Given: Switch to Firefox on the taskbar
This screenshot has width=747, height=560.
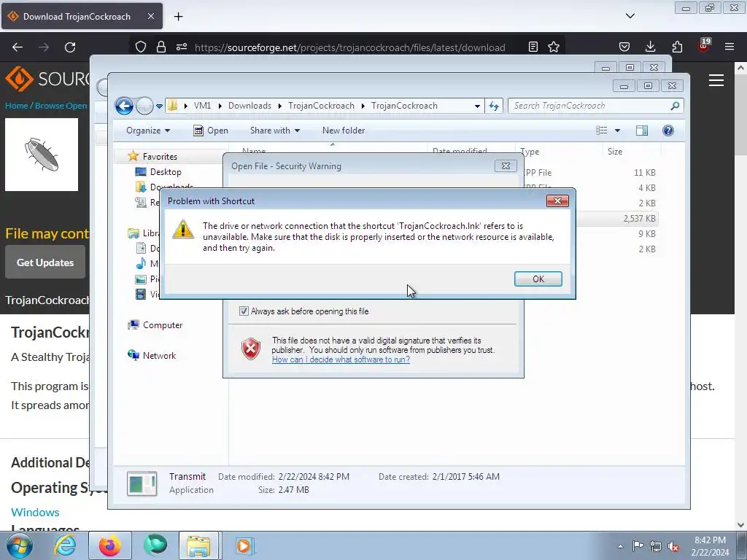Looking at the screenshot, I should point(110,545).
